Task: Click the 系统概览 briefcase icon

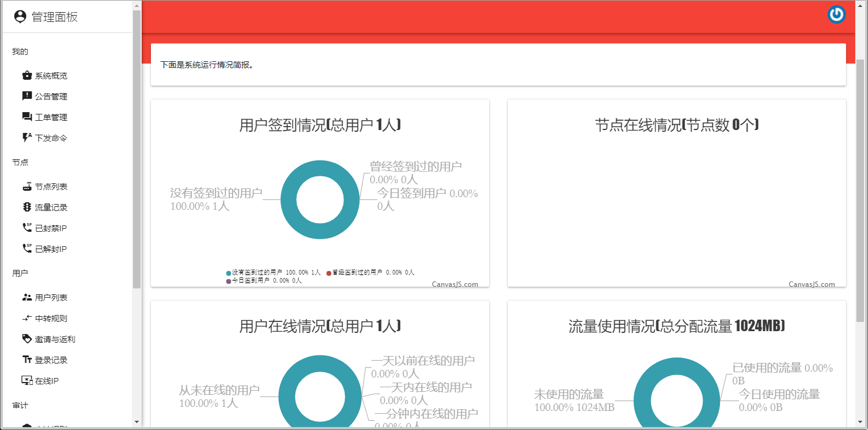Action: 27,76
